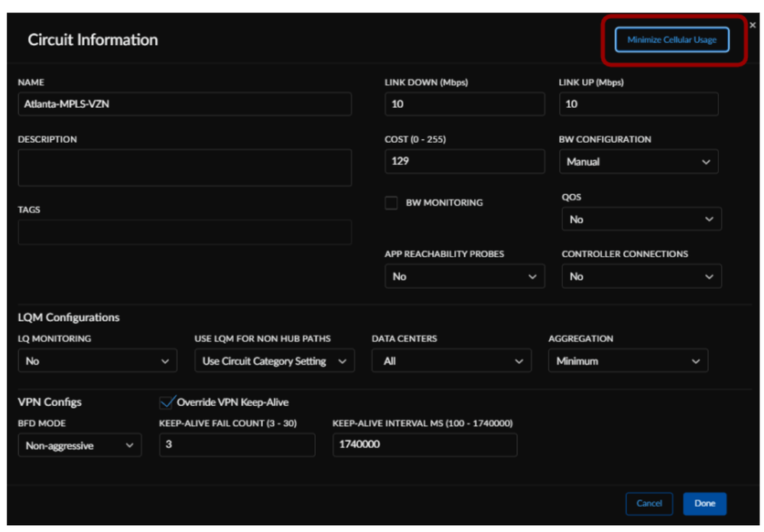Screen dimensions: 764x532
Task: Click the Name input field
Action: click(184, 104)
